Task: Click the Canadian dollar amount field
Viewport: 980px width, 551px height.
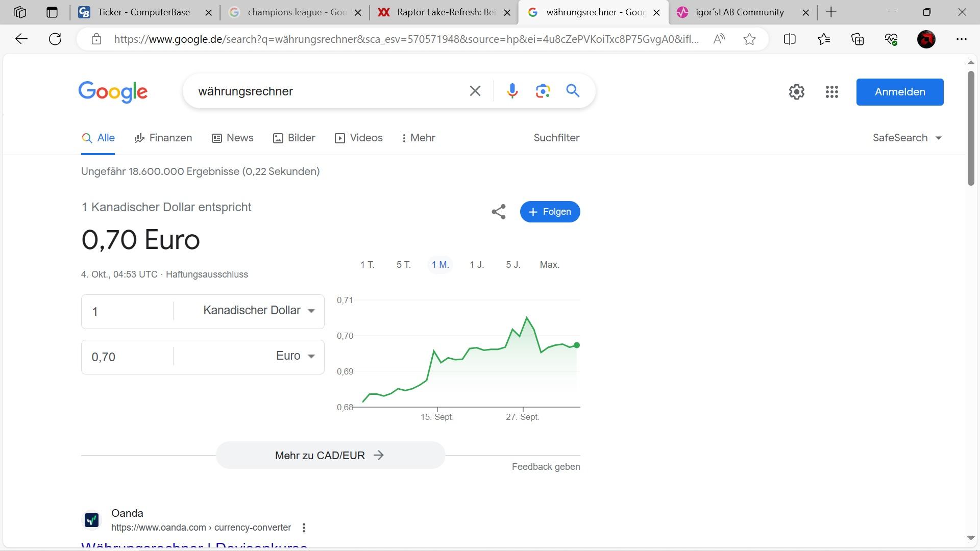Action: [x=128, y=311]
